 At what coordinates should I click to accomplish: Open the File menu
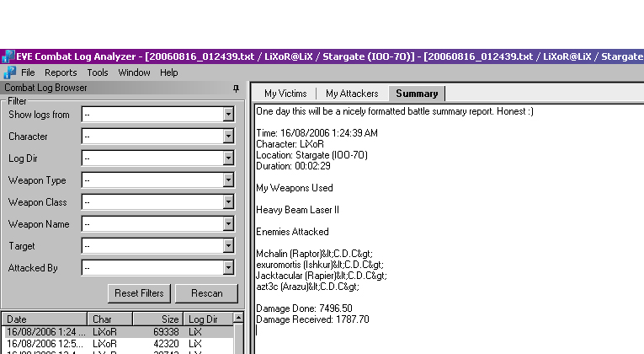click(x=28, y=72)
